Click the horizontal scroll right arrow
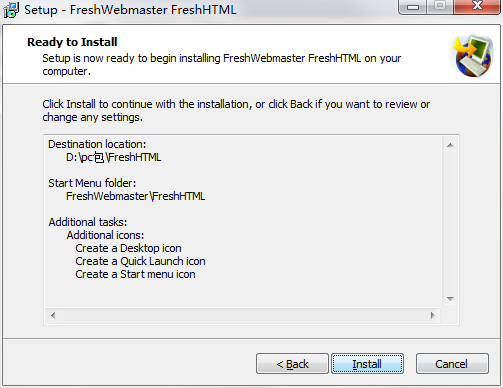 (x=433, y=315)
